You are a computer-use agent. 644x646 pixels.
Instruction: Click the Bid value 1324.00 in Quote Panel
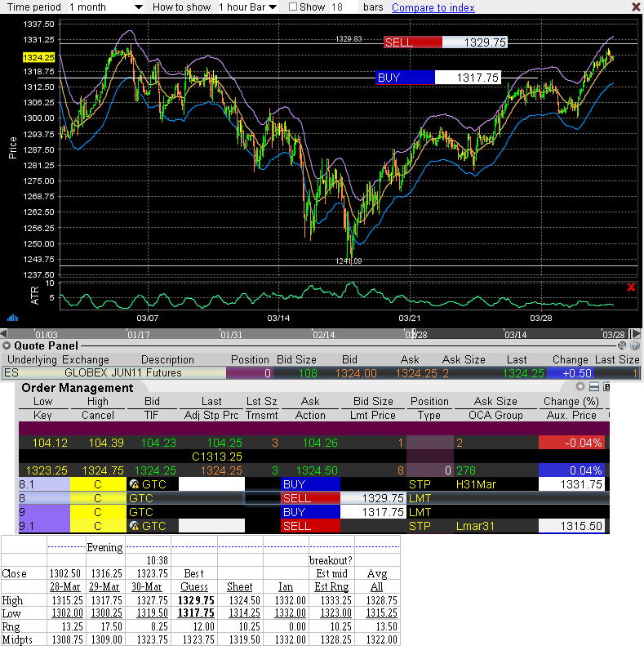pos(356,373)
